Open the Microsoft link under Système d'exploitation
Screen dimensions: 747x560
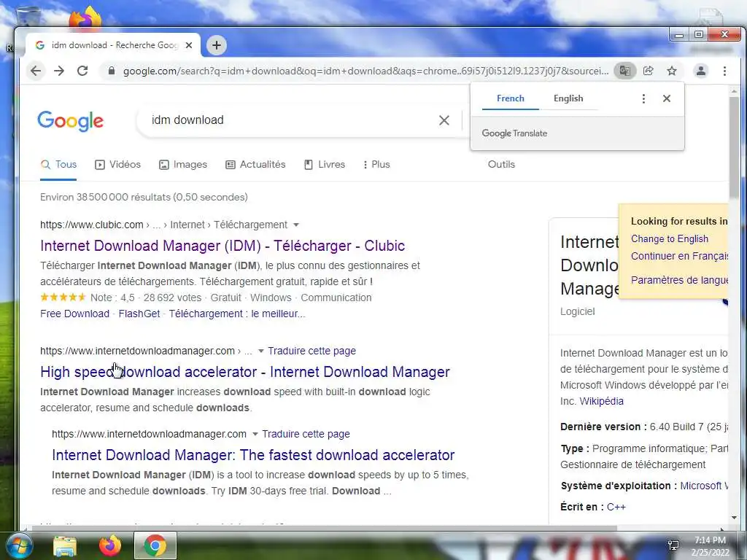704,486
